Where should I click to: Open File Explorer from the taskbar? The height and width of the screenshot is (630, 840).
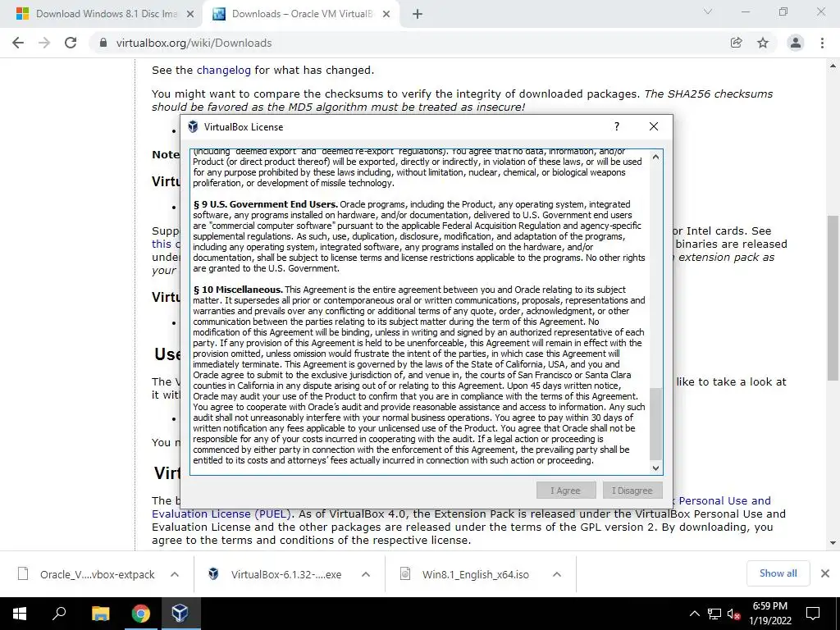tap(100, 614)
